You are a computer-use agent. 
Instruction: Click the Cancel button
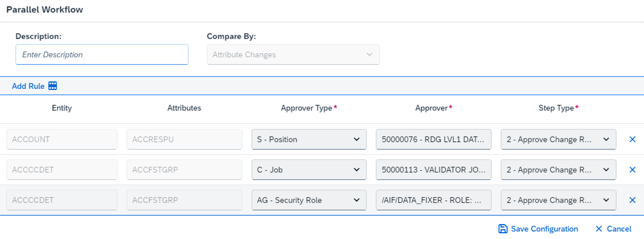(x=613, y=229)
